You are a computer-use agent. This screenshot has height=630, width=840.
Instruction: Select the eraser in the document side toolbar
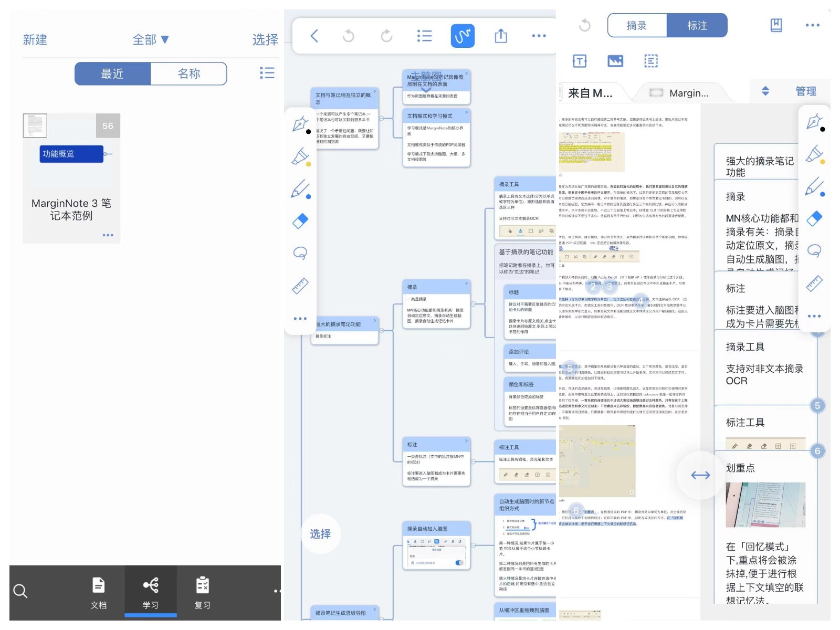pos(814,218)
